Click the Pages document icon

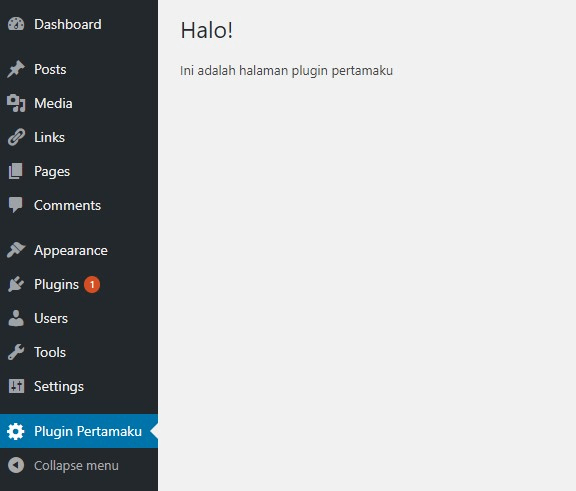(16, 171)
